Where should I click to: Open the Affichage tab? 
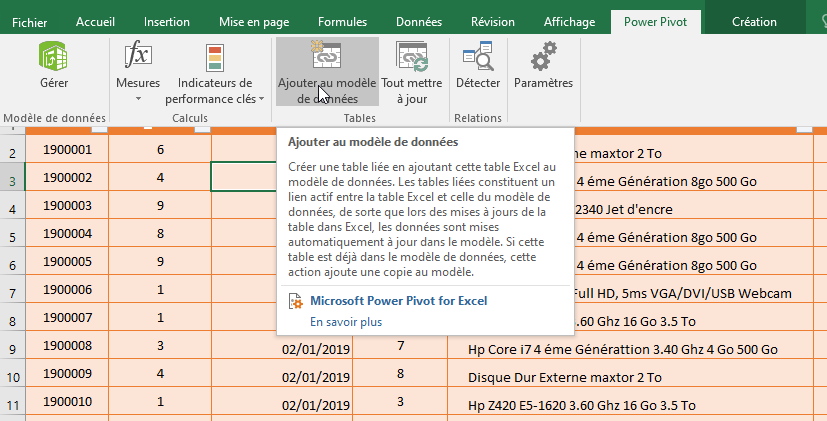click(570, 22)
